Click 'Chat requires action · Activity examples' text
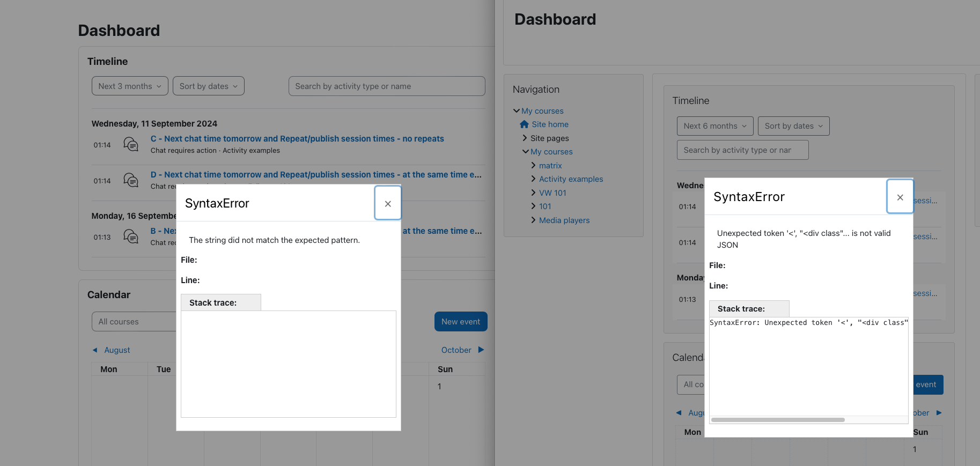The image size is (980, 466). [215, 151]
